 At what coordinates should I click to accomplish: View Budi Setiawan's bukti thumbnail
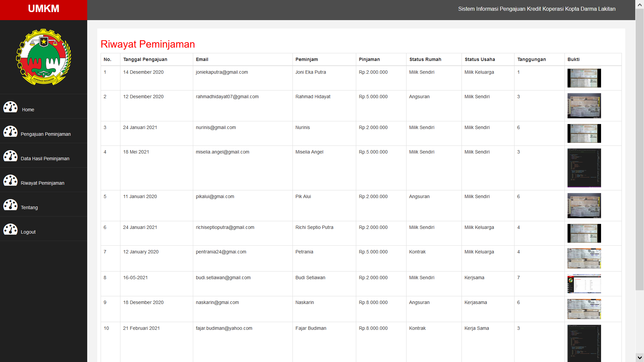click(x=584, y=284)
